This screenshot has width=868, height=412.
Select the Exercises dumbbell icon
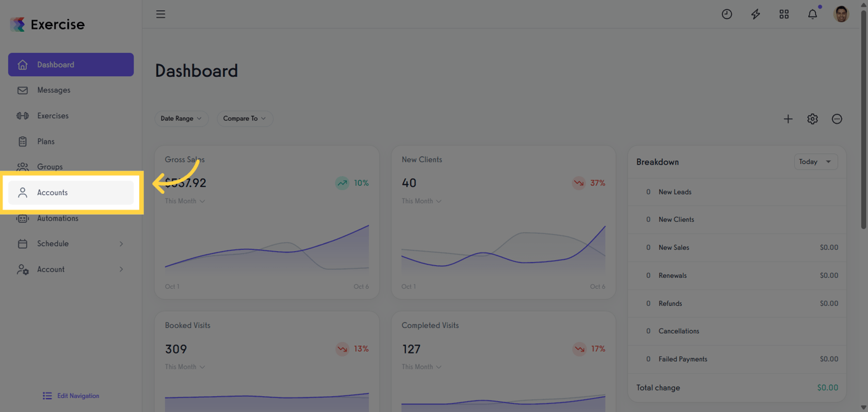pyautogui.click(x=22, y=115)
